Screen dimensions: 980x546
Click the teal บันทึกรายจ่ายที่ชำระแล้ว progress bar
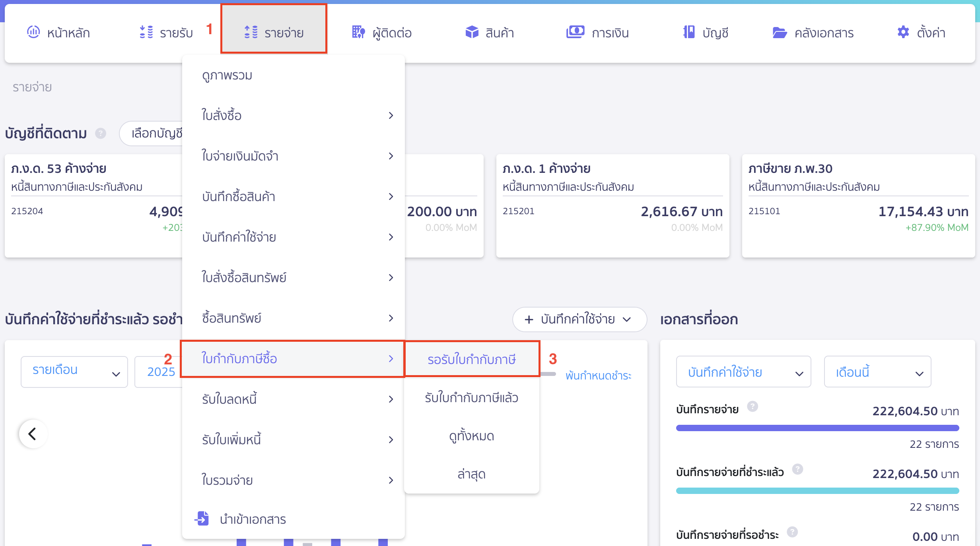coord(818,491)
